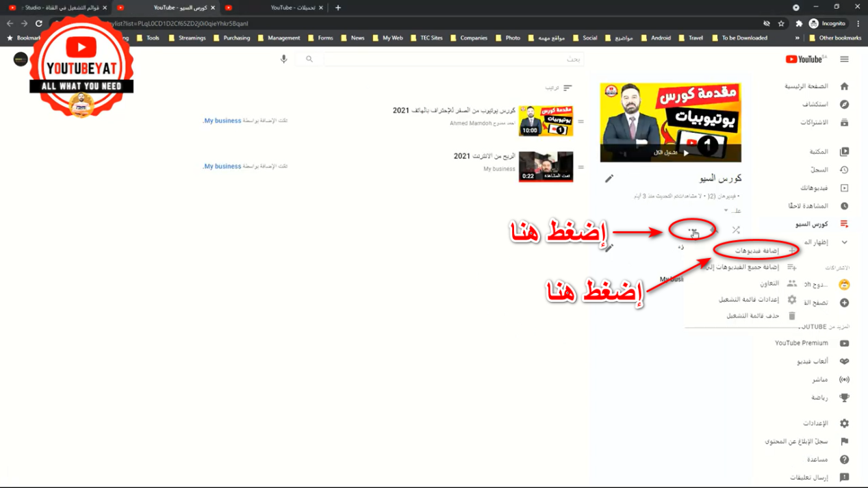Open the Sort (ترتيب) dropdown
Viewport: 868px width, 488px height.
pyautogui.click(x=559, y=88)
